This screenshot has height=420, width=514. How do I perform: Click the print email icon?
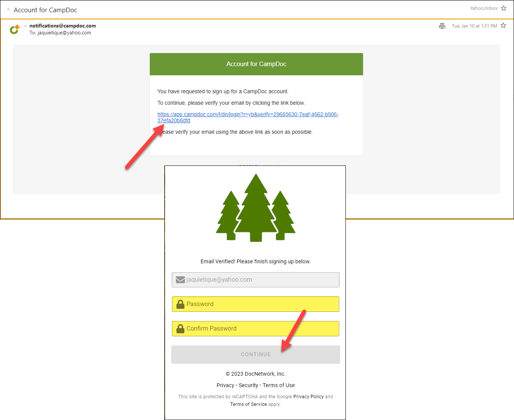click(x=442, y=26)
